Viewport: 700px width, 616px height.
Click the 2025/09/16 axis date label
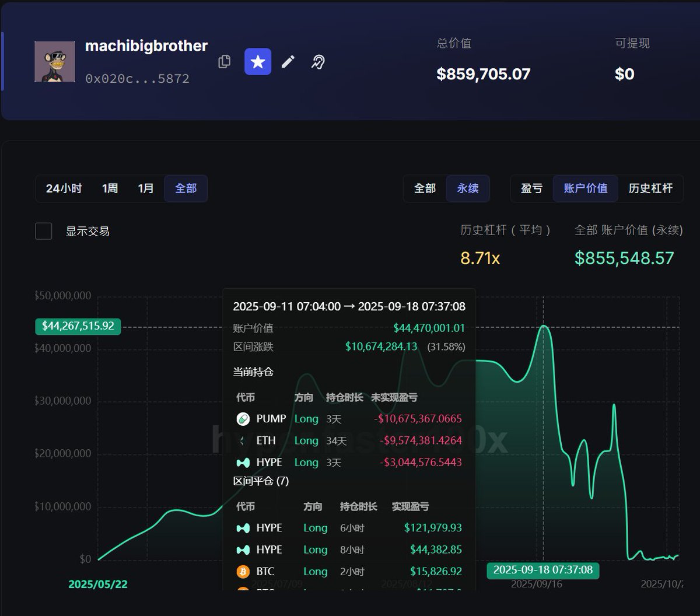(537, 584)
